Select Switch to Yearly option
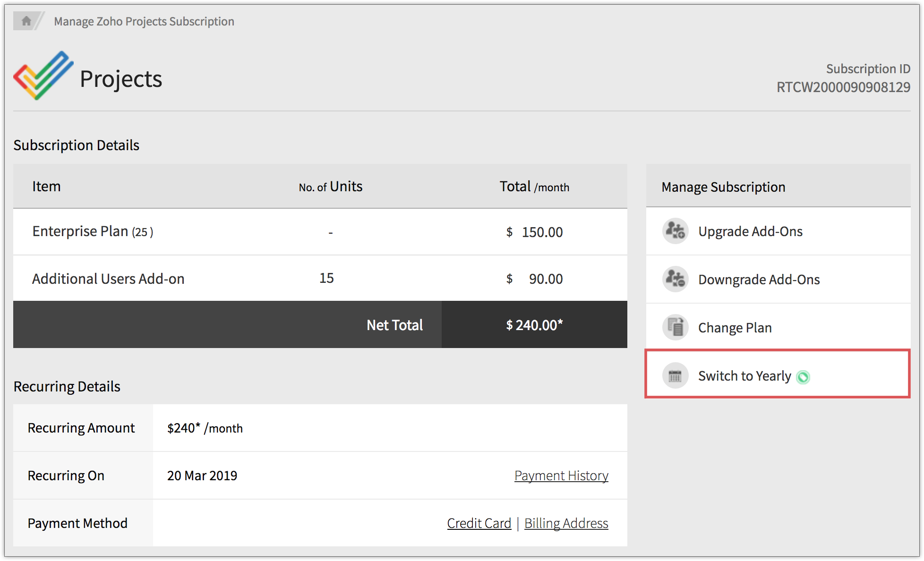The image size is (924, 561). point(744,376)
